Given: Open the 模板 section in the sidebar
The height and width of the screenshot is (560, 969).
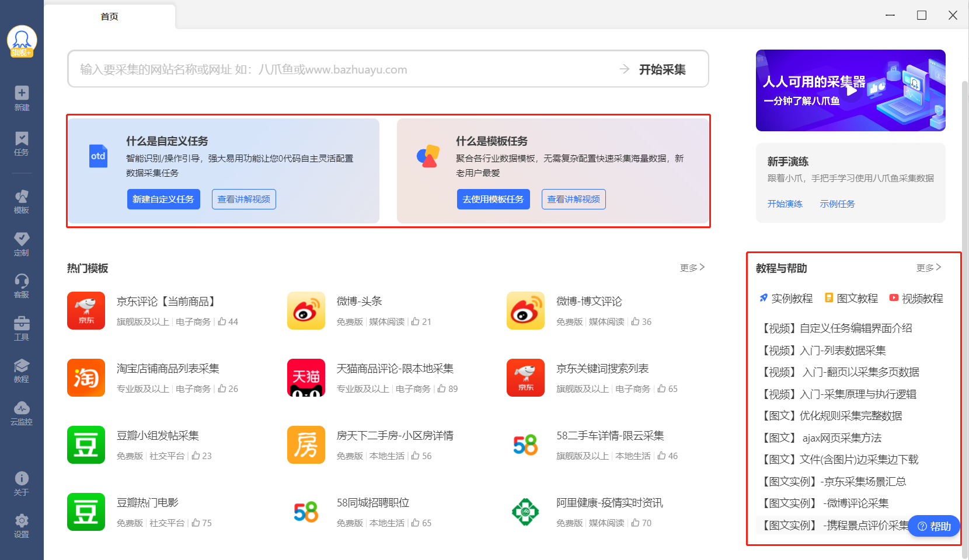Looking at the screenshot, I should click(x=22, y=201).
